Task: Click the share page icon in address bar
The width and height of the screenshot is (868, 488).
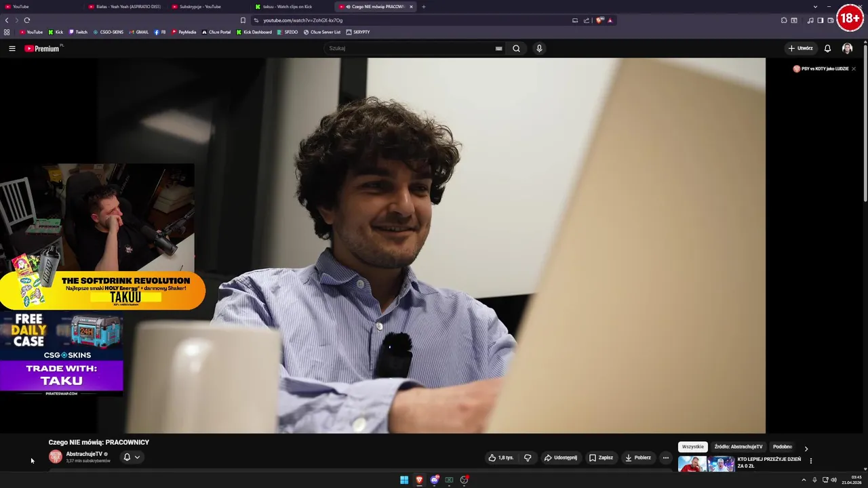Action: tap(587, 20)
